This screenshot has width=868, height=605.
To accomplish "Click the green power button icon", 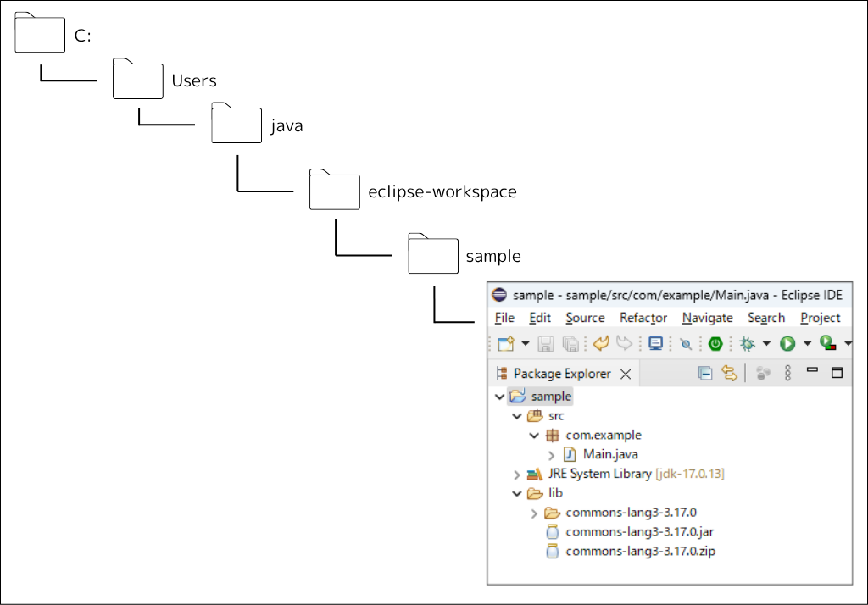I will coord(715,344).
